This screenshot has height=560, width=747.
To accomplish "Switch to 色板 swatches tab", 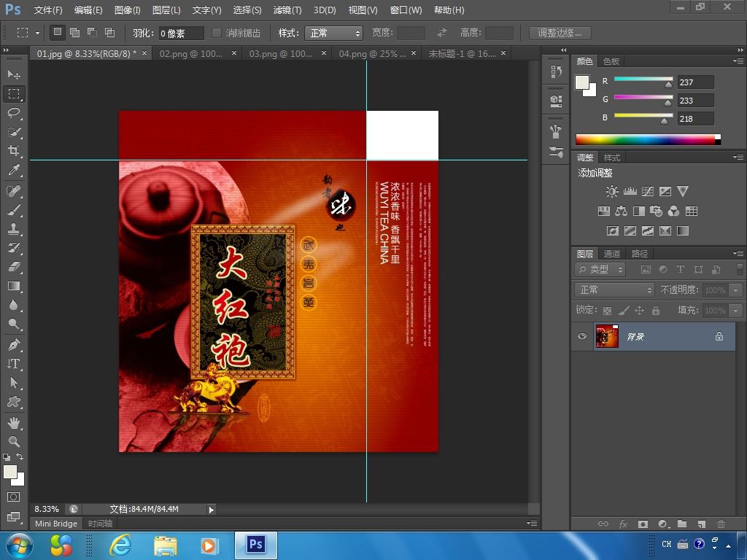I will [611, 61].
